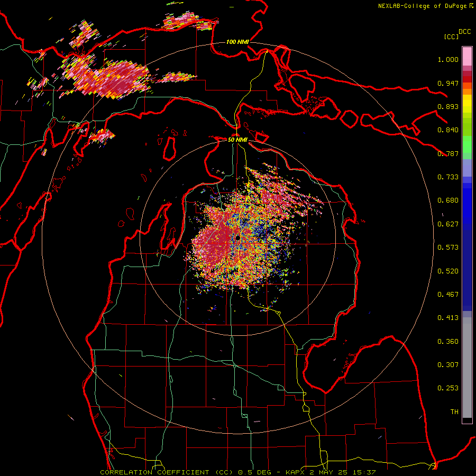476x476 pixels.
Task: Click the 0.733 colorbar value
Action: click(x=448, y=177)
